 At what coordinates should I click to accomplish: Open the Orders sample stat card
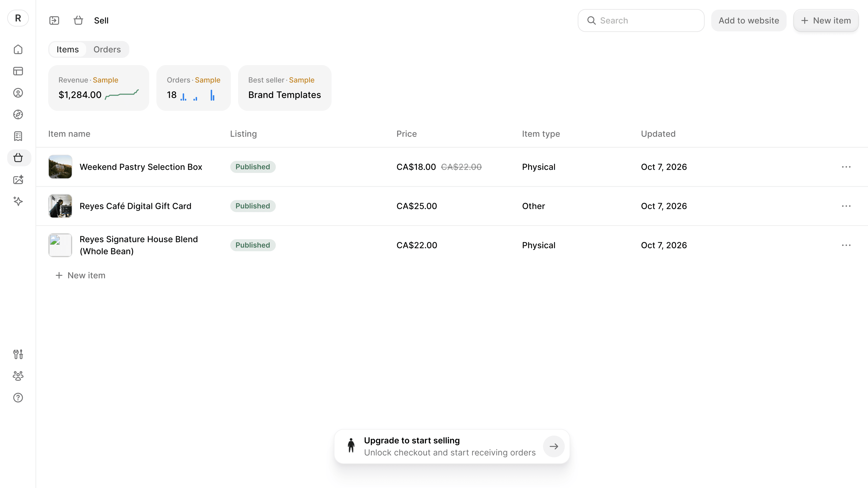(x=194, y=88)
